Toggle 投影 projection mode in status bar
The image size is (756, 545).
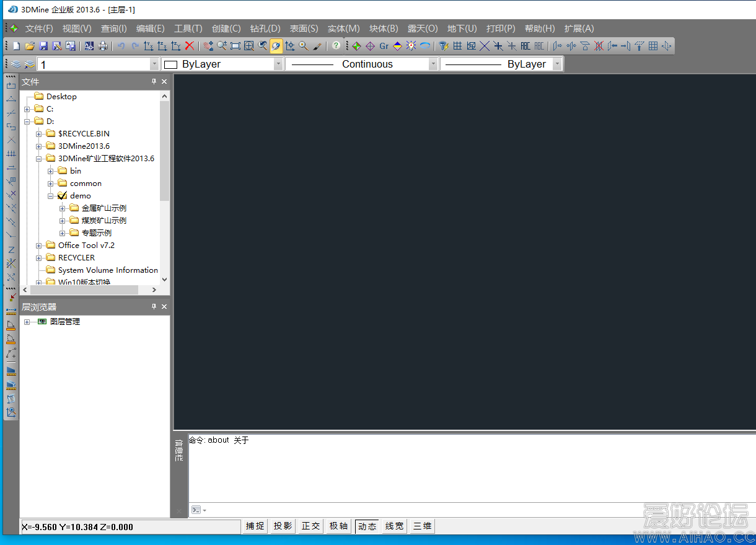coord(283,526)
